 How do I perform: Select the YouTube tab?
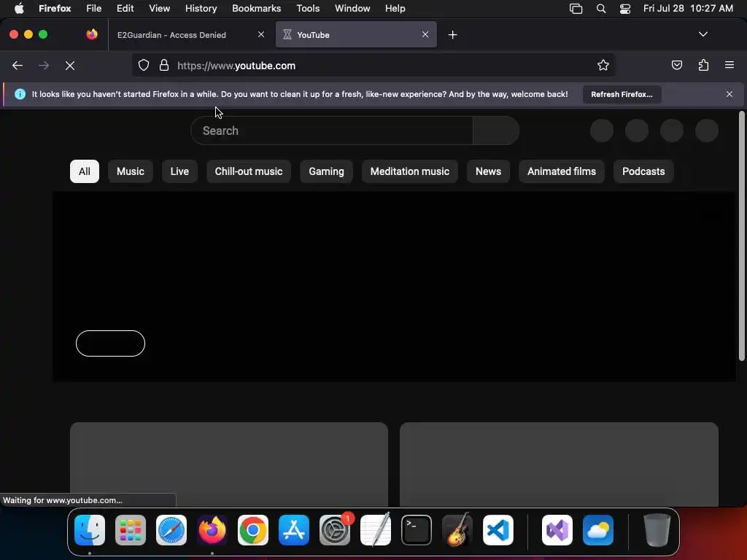[356, 35]
